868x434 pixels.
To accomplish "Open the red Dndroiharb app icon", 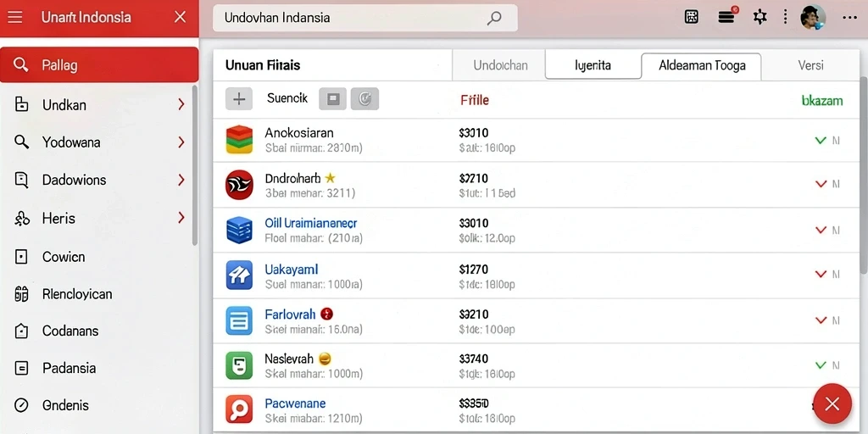I will coord(239,185).
